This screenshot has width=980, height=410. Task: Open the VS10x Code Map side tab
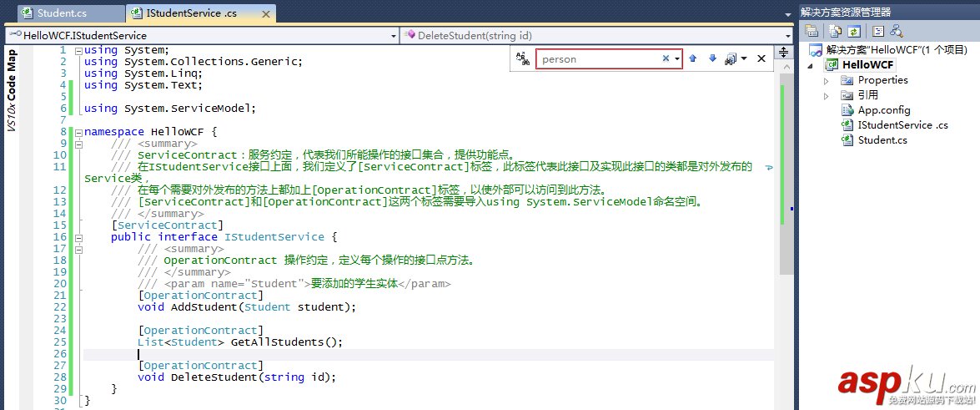point(11,90)
